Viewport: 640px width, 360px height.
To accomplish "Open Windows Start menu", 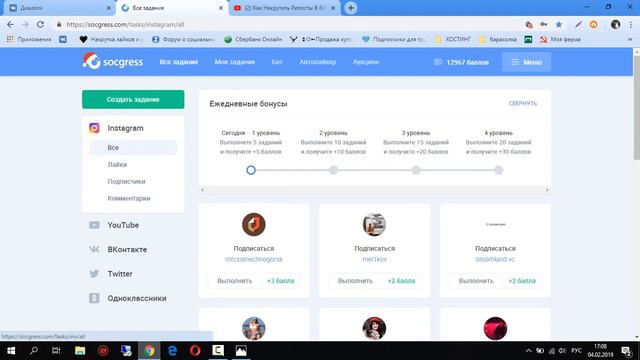I will [x=11, y=351].
